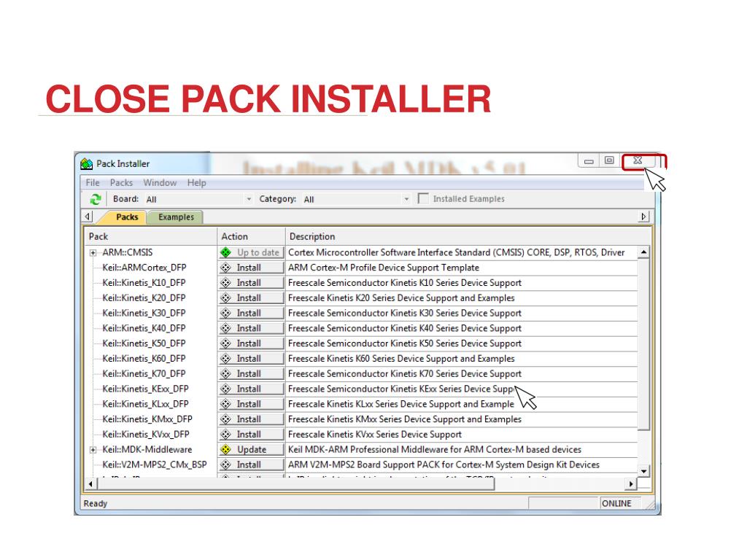Click install icon for Keil::ARMCortex_DFP
747x560 pixels.
226,268
